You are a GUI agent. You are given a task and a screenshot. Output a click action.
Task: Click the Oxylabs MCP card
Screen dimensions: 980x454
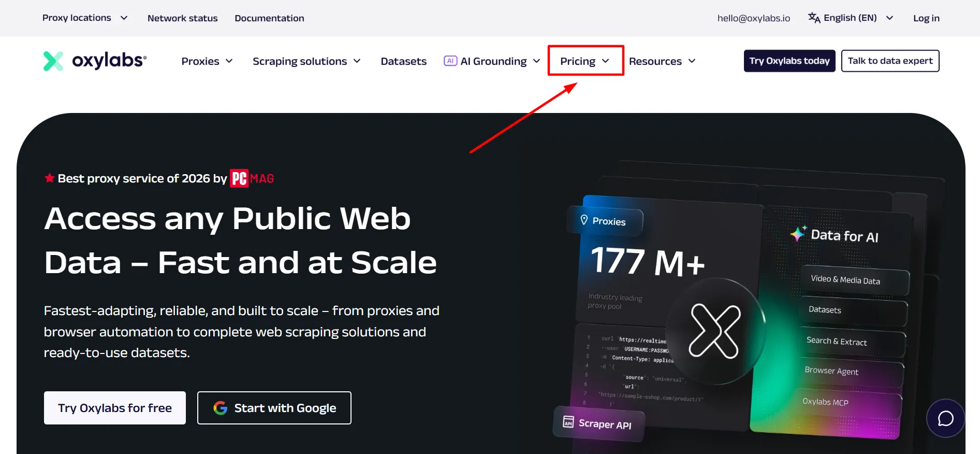click(848, 403)
